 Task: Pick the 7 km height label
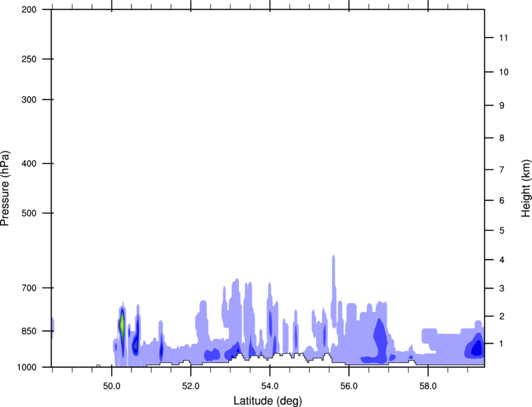click(502, 170)
